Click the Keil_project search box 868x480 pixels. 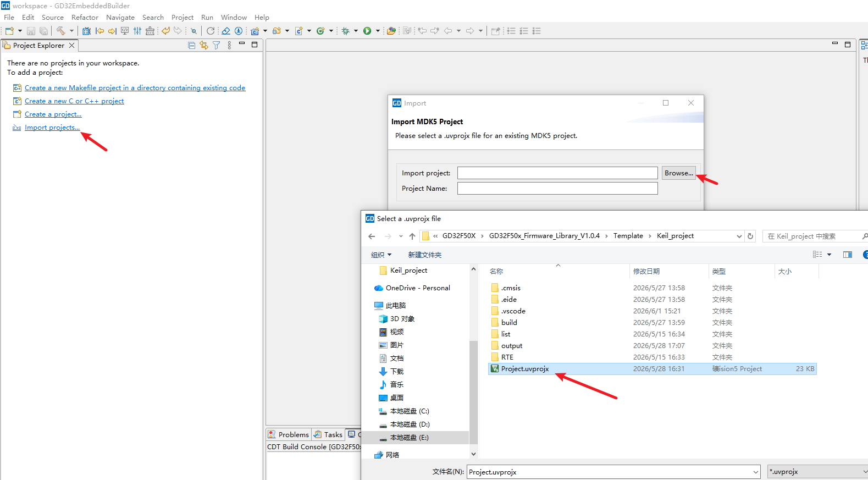point(815,236)
